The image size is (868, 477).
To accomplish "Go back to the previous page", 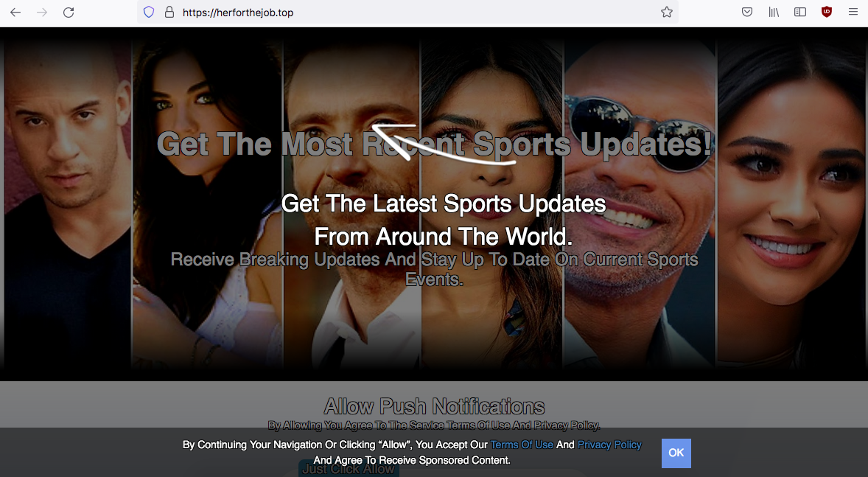I will (x=15, y=13).
